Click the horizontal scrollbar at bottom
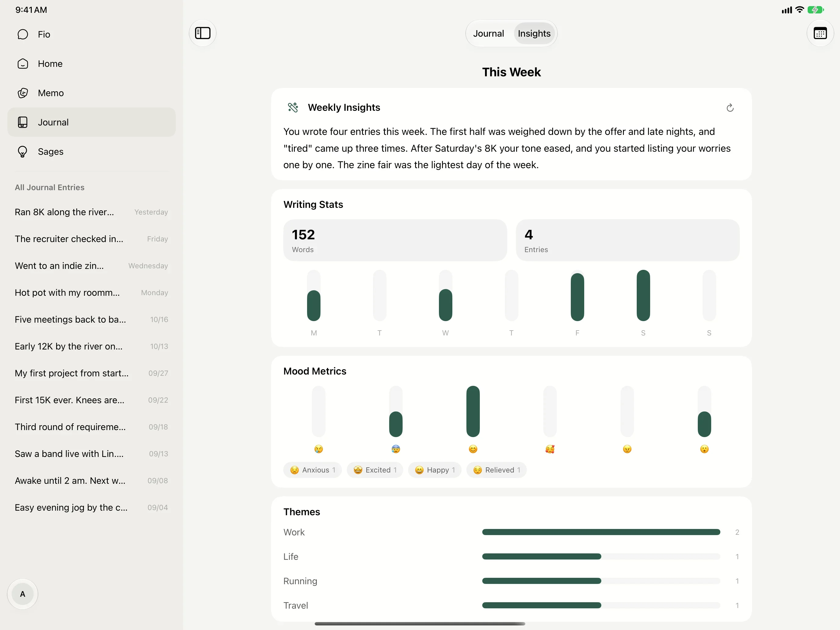 (420, 624)
